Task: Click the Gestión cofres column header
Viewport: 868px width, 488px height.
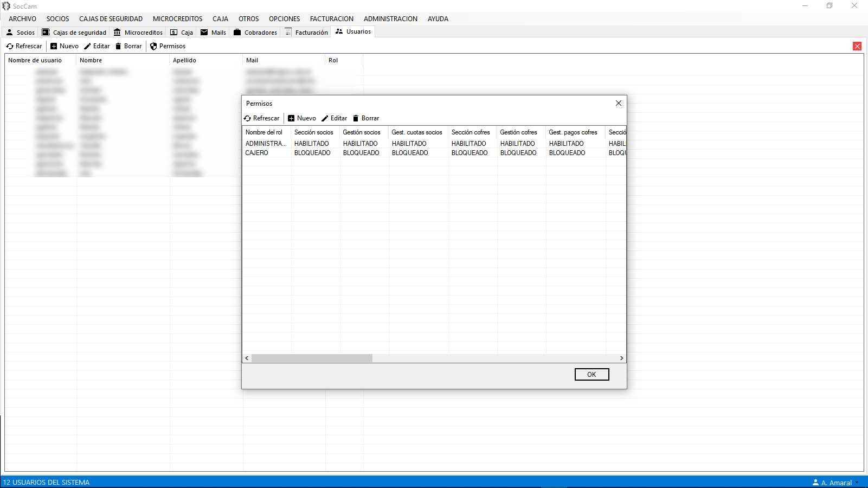Action: click(522, 132)
